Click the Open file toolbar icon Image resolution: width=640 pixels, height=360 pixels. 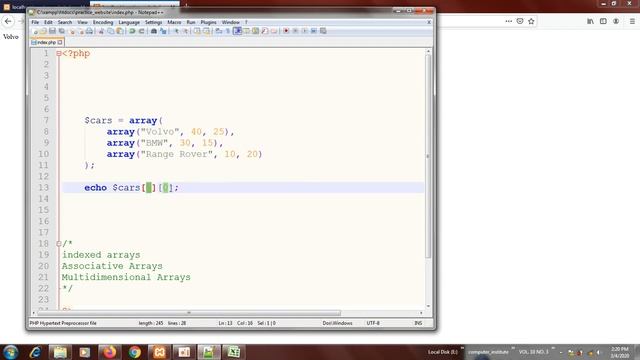coord(43,31)
